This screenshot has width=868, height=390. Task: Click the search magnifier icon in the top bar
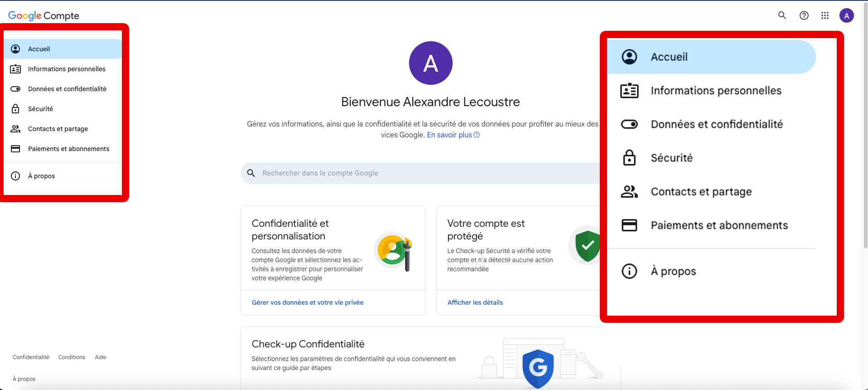pyautogui.click(x=782, y=15)
